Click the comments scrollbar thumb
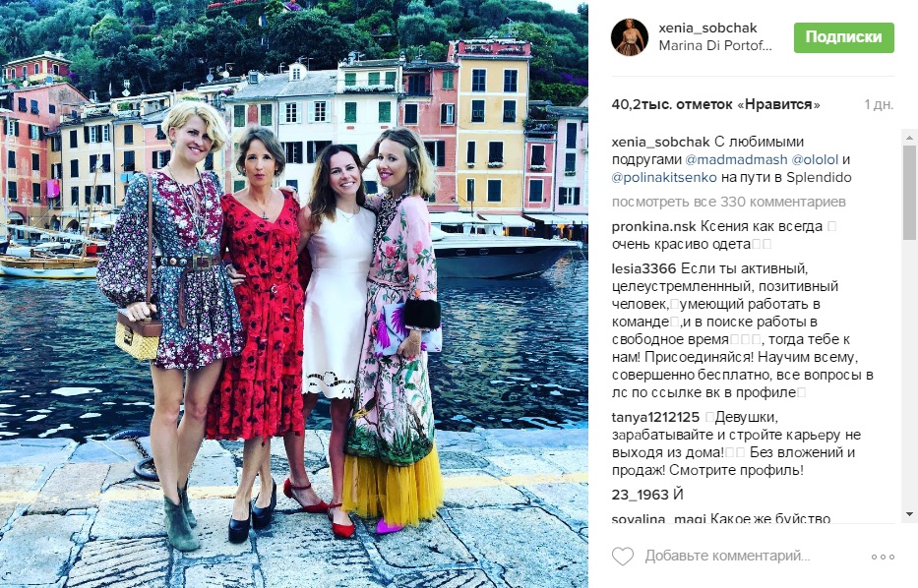 909,192
